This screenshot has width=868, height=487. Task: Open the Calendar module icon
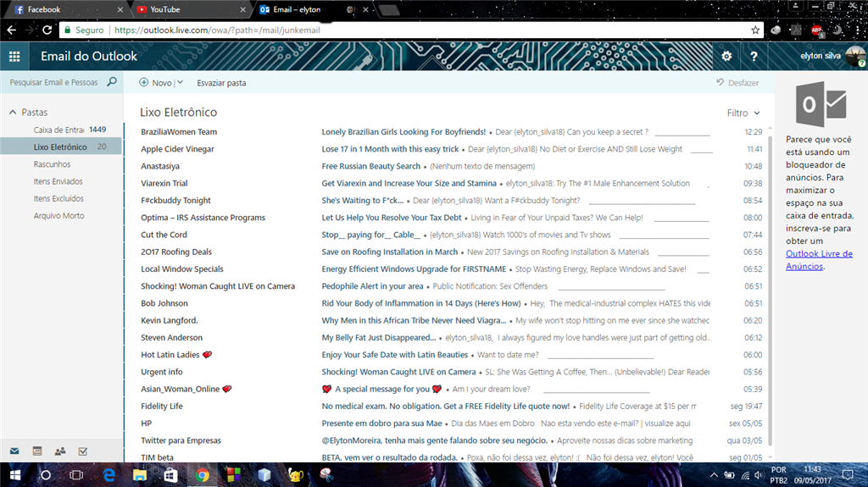(37, 451)
